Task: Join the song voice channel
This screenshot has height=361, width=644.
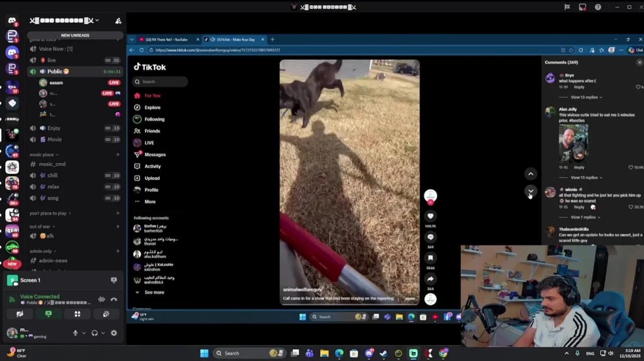Action: click(75, 198)
